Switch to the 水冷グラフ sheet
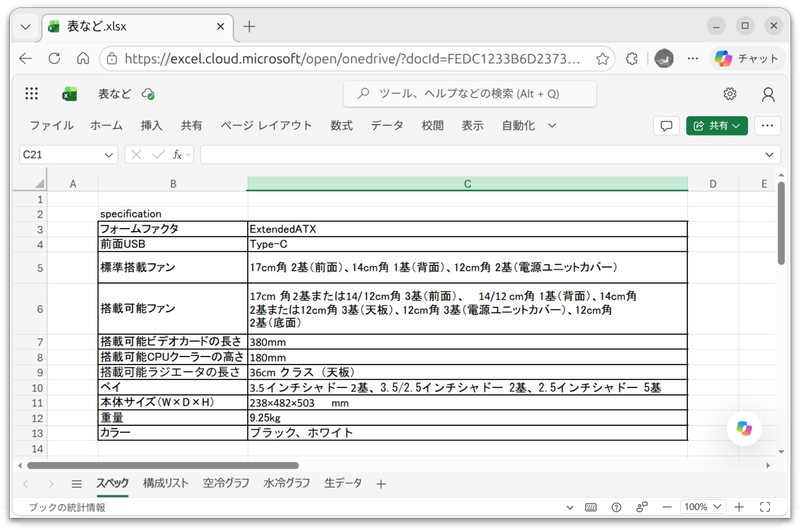 287,484
